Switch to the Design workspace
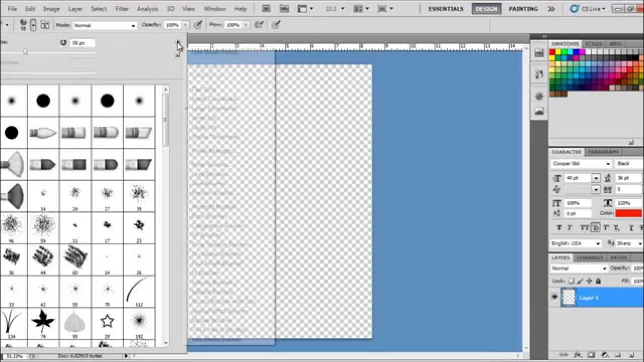Image resolution: width=644 pixels, height=362 pixels. [x=486, y=9]
